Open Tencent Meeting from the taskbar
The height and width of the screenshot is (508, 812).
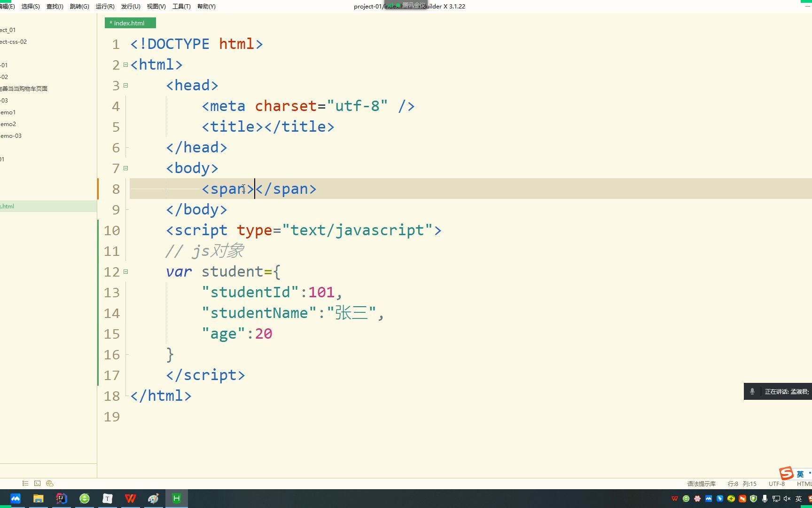click(16, 499)
